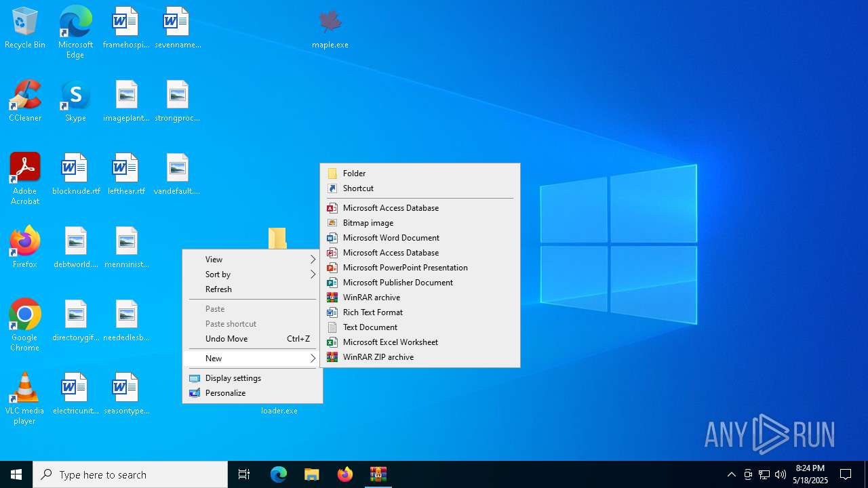
Task: Click the taskbar search box
Action: pyautogui.click(x=130, y=474)
